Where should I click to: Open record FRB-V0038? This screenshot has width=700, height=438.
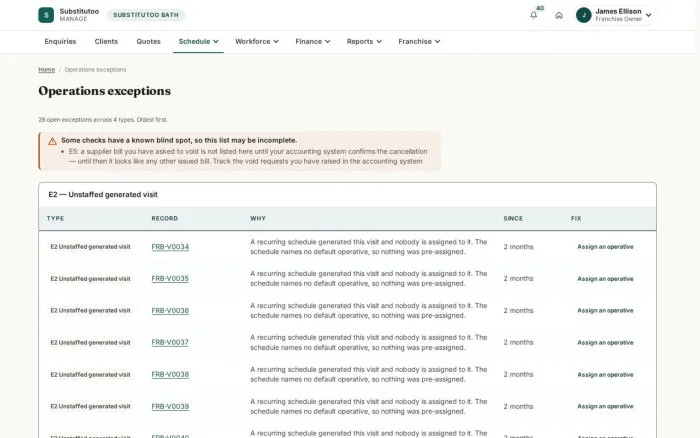pyautogui.click(x=170, y=374)
